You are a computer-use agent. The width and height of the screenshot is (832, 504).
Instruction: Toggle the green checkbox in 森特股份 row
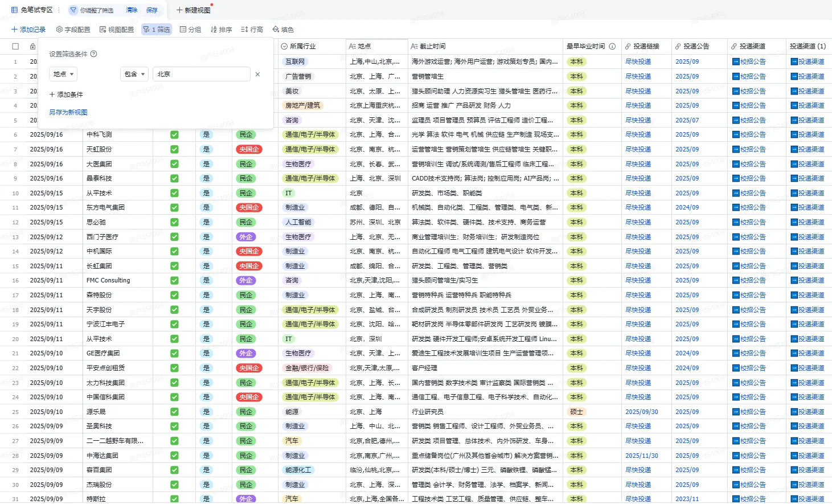click(x=174, y=295)
